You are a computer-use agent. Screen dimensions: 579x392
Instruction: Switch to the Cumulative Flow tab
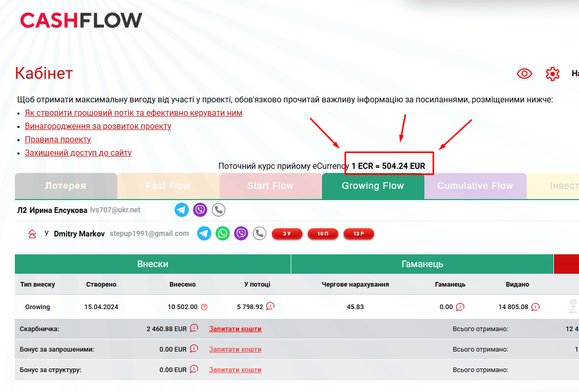(475, 186)
